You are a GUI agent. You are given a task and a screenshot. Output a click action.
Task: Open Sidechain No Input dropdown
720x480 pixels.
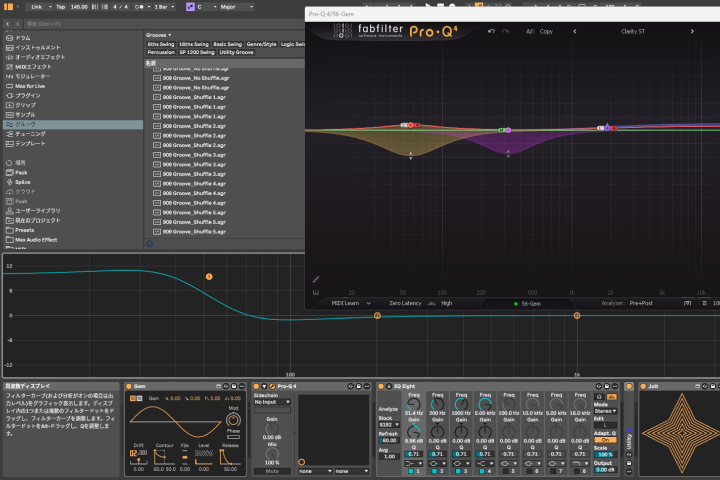coord(272,402)
